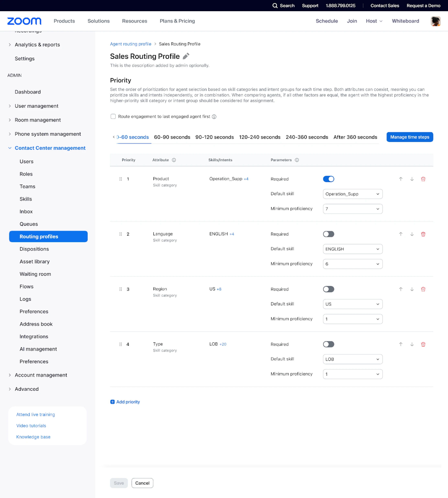Open Default skill dropdown showing LOB
448x498 pixels.
point(352,359)
